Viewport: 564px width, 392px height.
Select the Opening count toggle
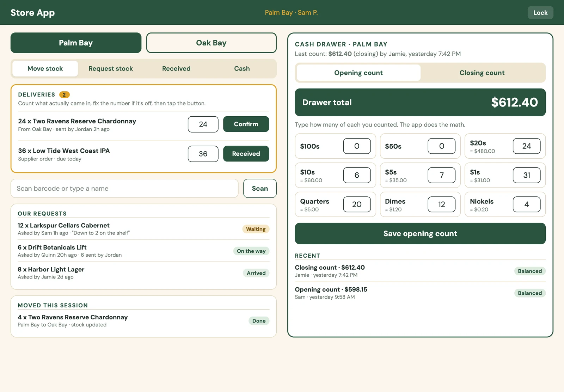[x=358, y=73]
